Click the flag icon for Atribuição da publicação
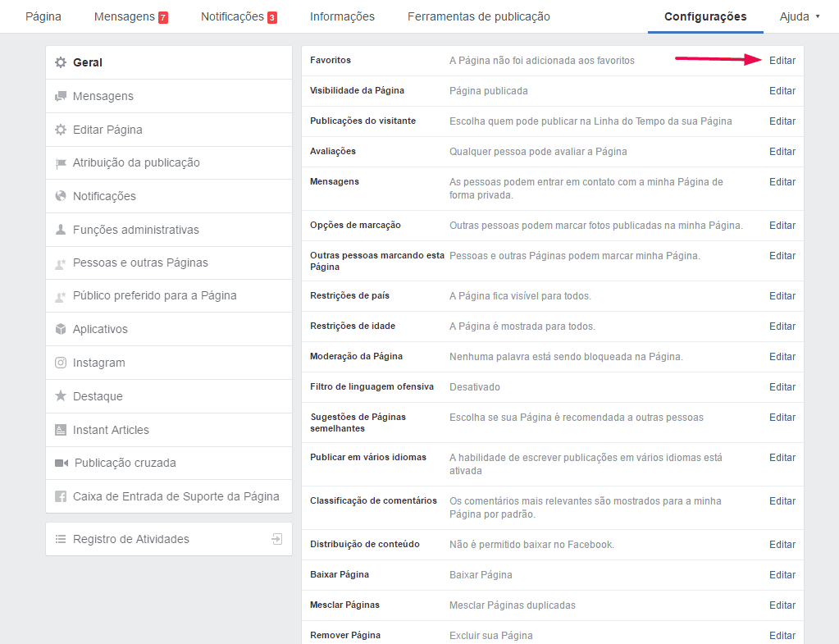Screen dimensions: 839x644 pyautogui.click(x=61, y=163)
